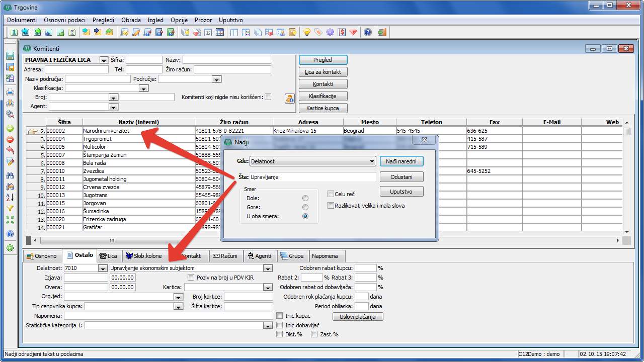This screenshot has height=362, width=644.
Task: Click the yellow funnel filter icon
Action: point(10,209)
